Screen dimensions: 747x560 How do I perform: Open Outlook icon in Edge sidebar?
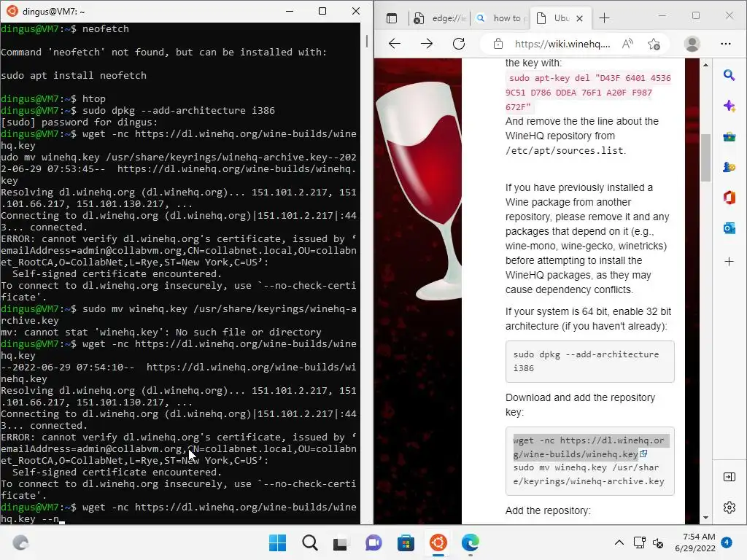729,228
